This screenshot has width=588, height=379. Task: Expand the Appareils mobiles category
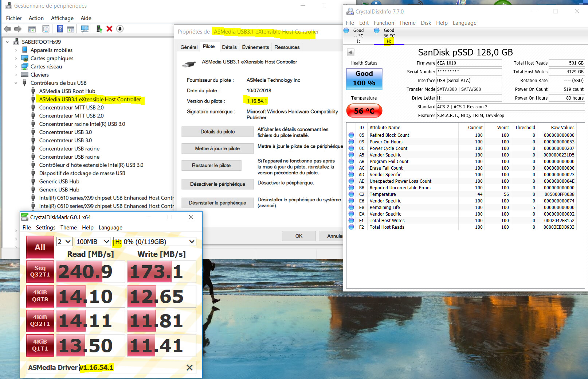pyautogui.click(x=16, y=50)
